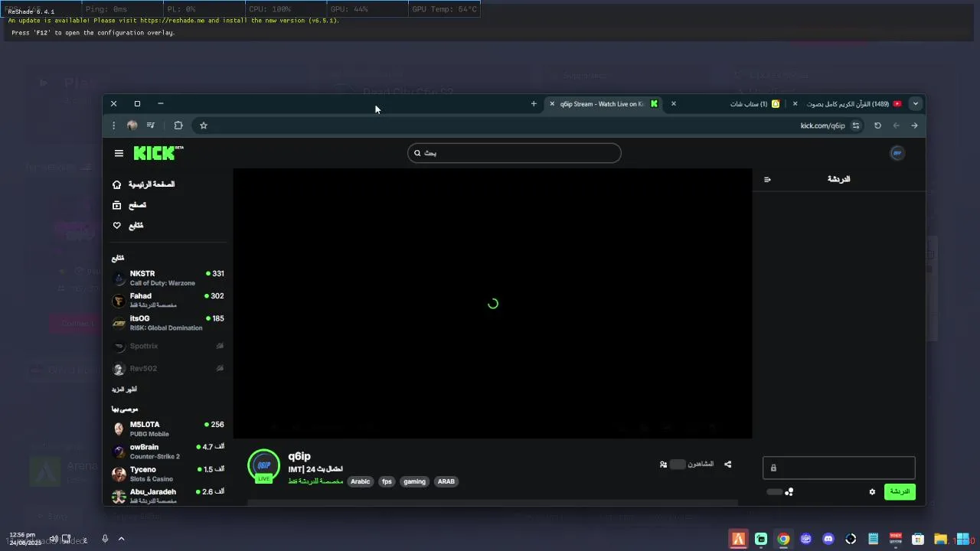Click the microphone icon in system tray

tap(105, 539)
